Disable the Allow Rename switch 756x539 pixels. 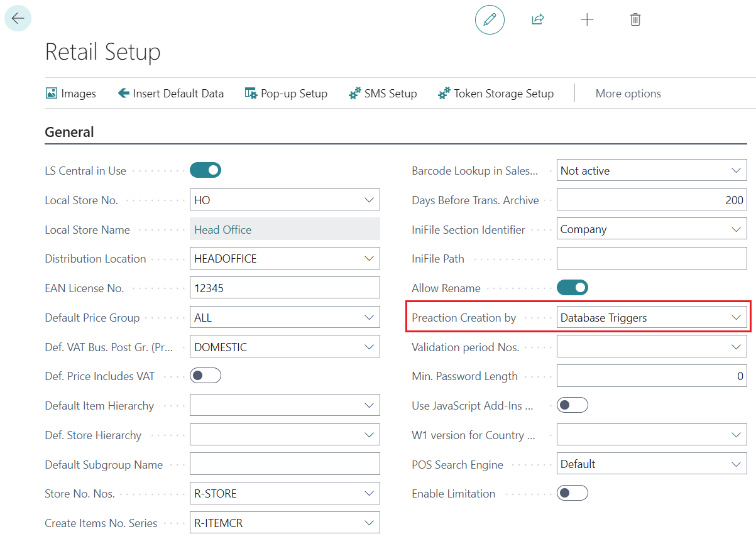coord(572,288)
